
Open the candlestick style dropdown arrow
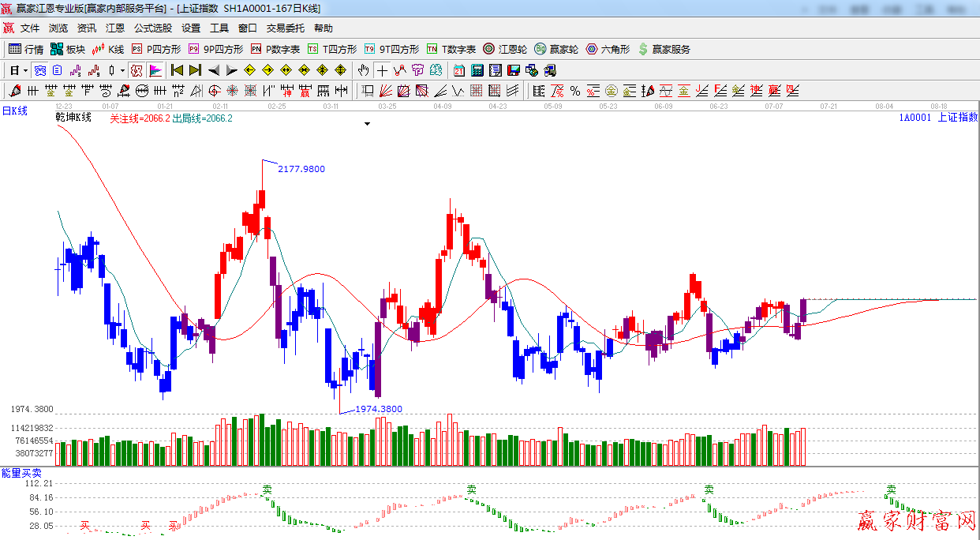122,70
